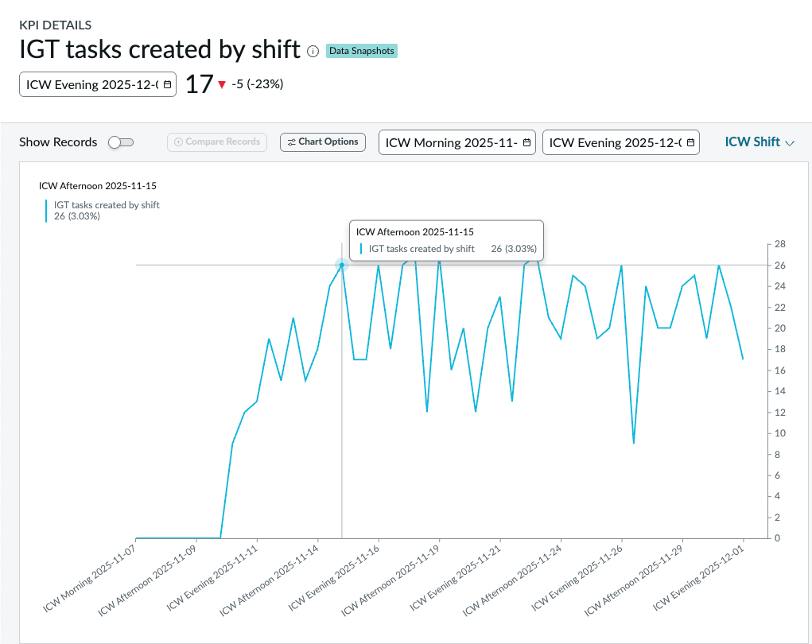Screen dimensions: 812x644
Task: Click x-axis label ICW Morning 2025-11-07
Action: pyautogui.click(x=91, y=578)
